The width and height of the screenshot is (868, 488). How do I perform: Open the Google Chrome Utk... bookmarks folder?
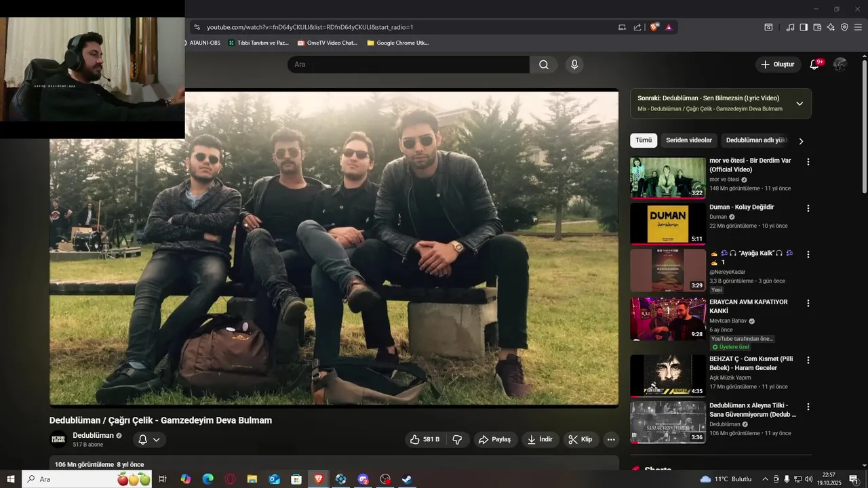tap(397, 43)
